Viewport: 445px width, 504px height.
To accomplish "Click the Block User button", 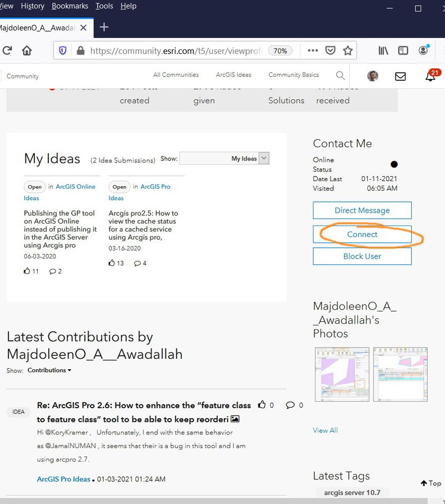I will coord(362,256).
